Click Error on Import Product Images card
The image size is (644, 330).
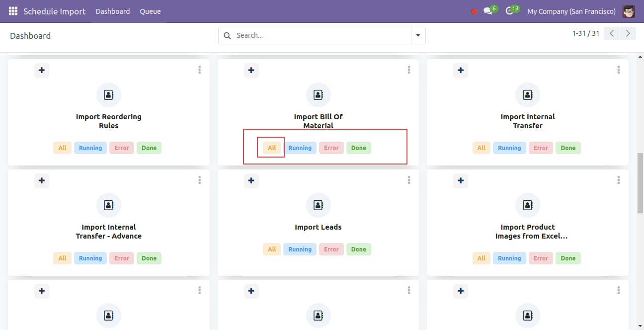(541, 258)
